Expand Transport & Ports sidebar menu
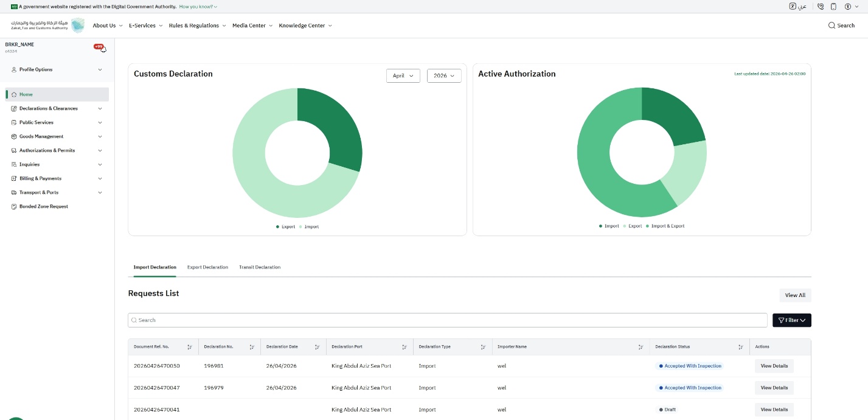 point(57,192)
